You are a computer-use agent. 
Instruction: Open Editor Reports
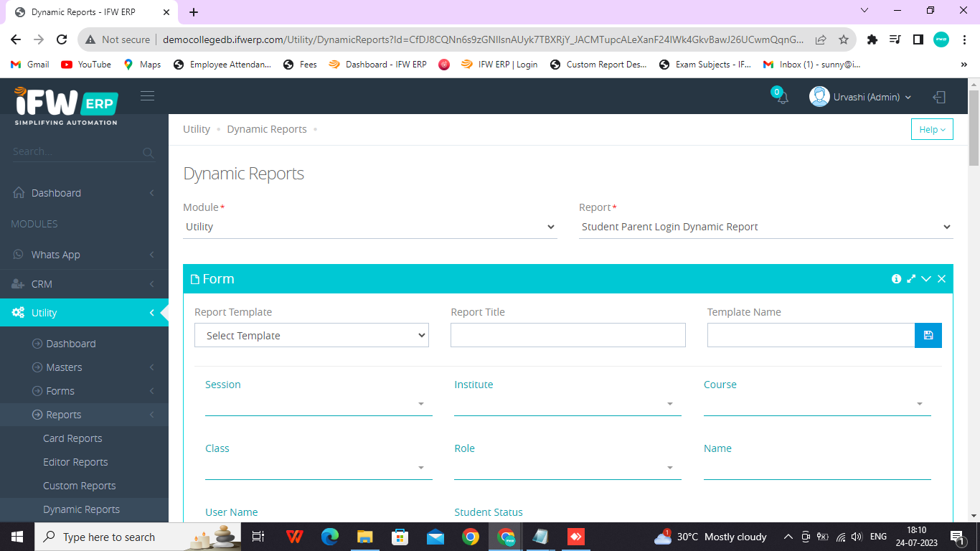tap(75, 462)
